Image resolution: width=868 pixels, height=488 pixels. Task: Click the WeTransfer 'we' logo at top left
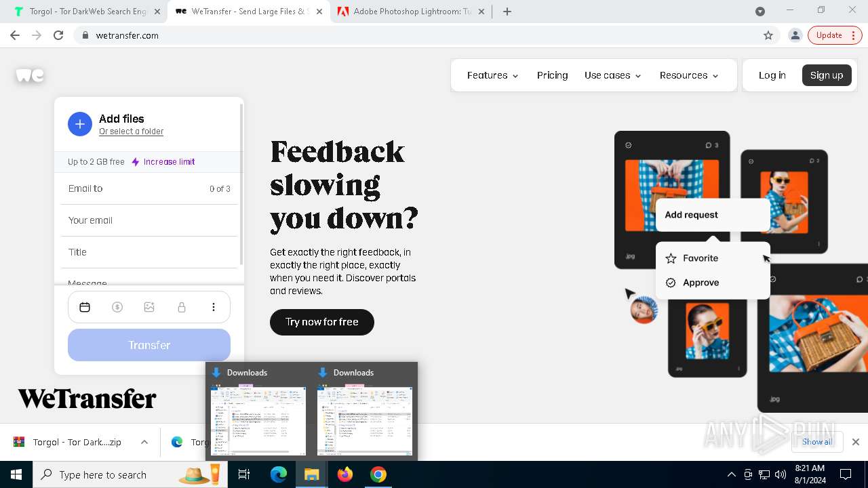[x=30, y=75]
